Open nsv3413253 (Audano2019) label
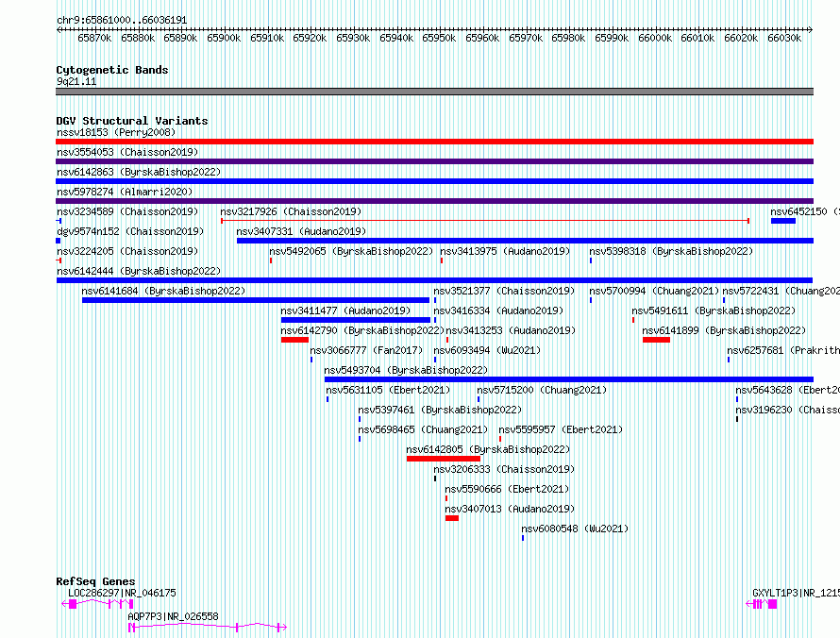 511,330
